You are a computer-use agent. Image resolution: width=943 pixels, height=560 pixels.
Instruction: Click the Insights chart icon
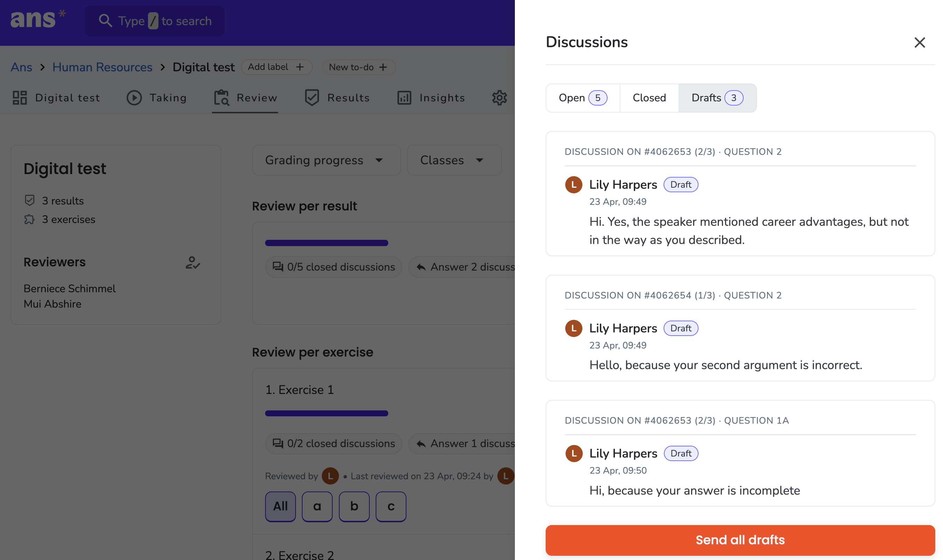coord(404,98)
